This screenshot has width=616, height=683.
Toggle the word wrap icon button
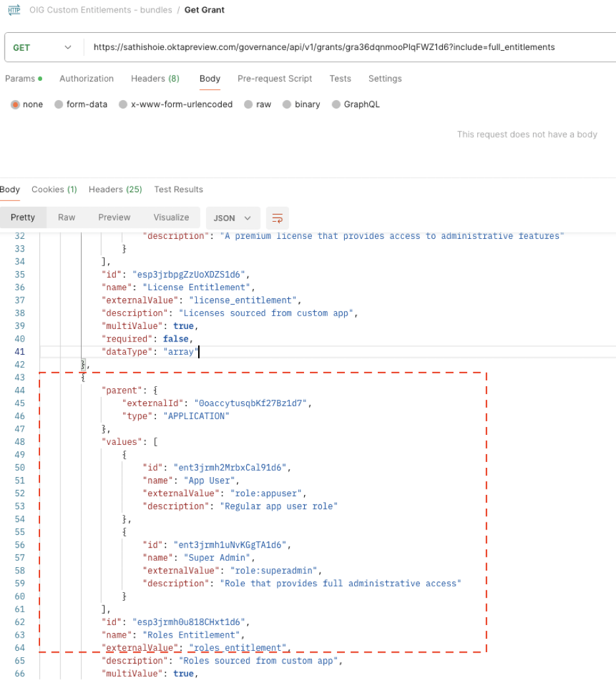(278, 218)
